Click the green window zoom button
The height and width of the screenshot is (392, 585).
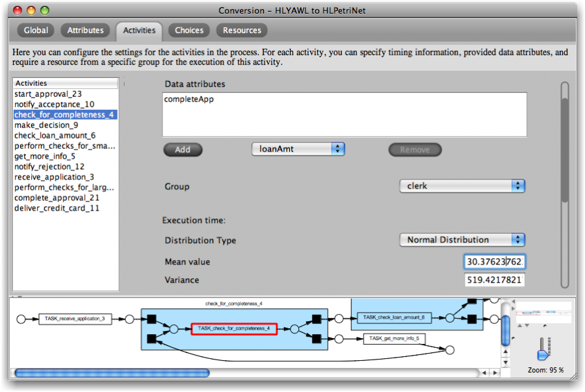coord(44,10)
